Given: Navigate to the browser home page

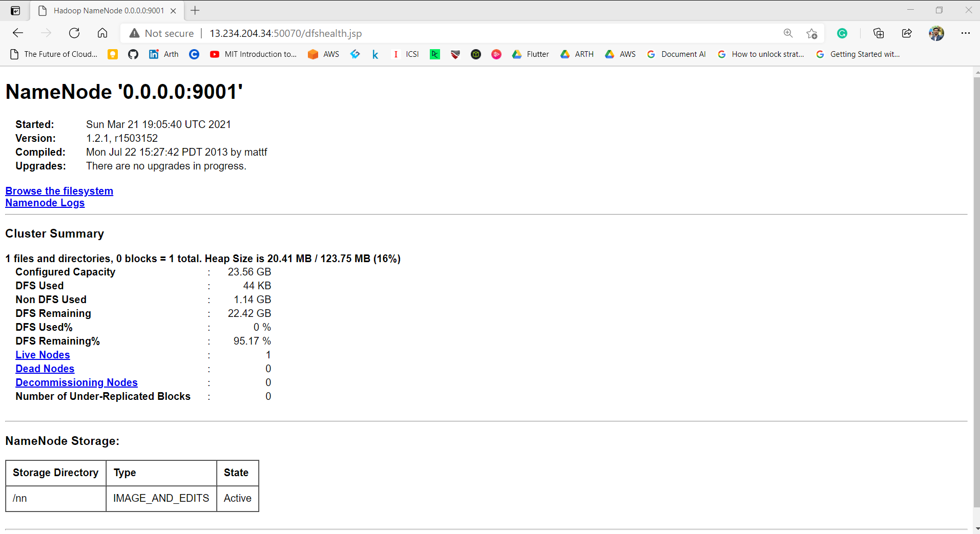Looking at the screenshot, I should point(102,33).
